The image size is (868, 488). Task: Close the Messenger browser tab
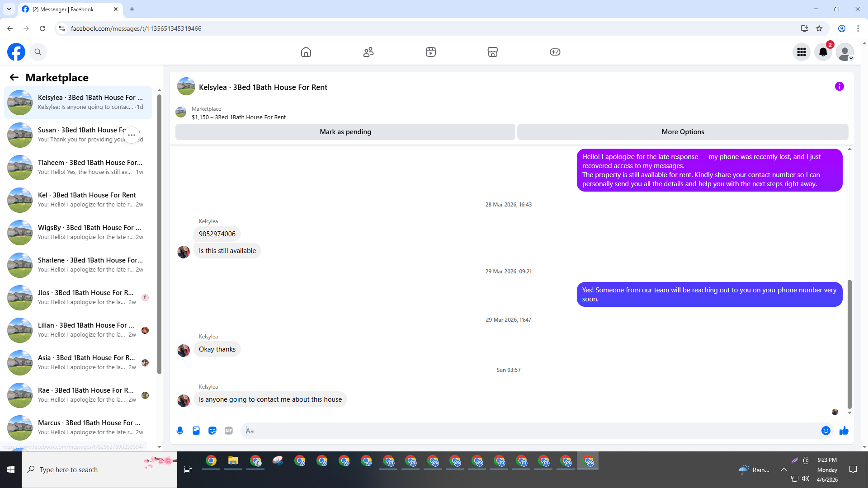coord(116,9)
